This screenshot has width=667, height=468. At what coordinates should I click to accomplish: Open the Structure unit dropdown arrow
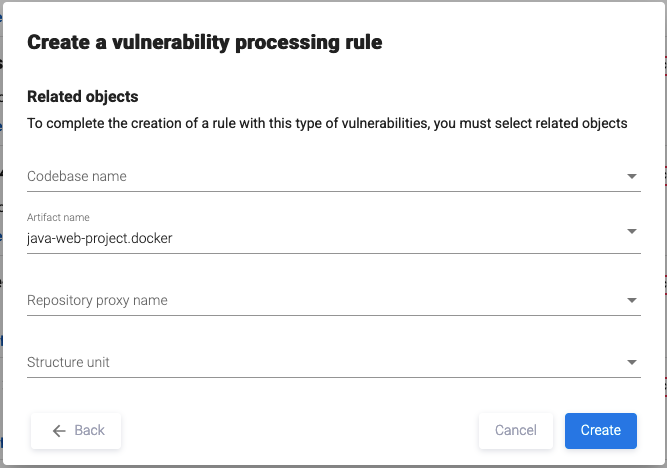pos(632,363)
